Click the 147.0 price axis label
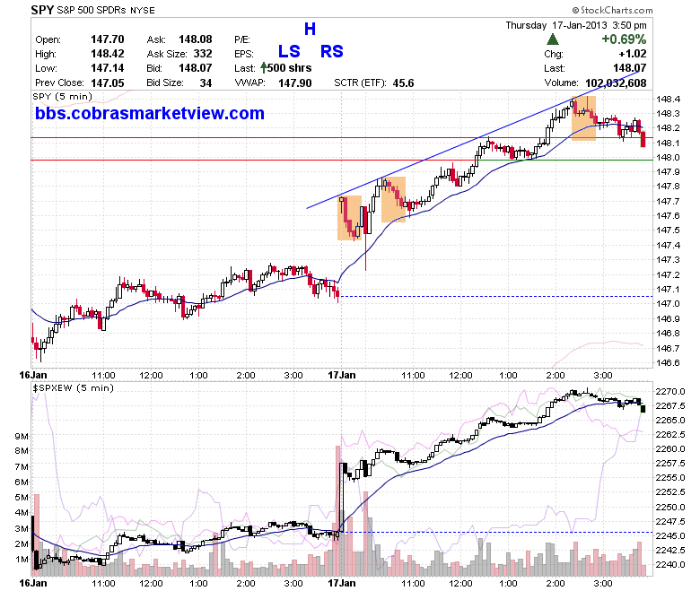Image resolution: width=700 pixels, height=591 pixels. coord(668,303)
